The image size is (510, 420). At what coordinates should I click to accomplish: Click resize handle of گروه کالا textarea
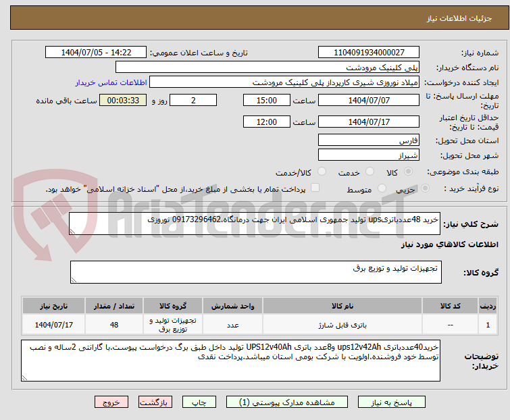click(74, 280)
